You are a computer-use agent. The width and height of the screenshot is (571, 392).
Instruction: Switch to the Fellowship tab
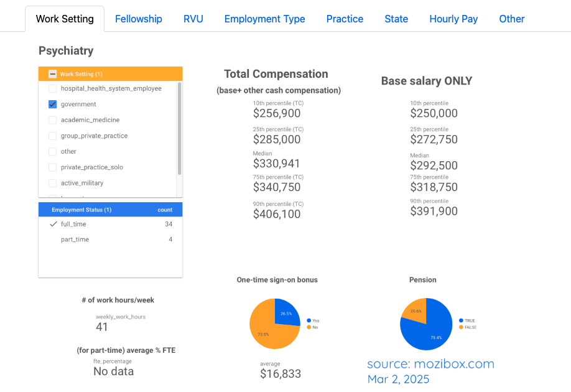[139, 19]
